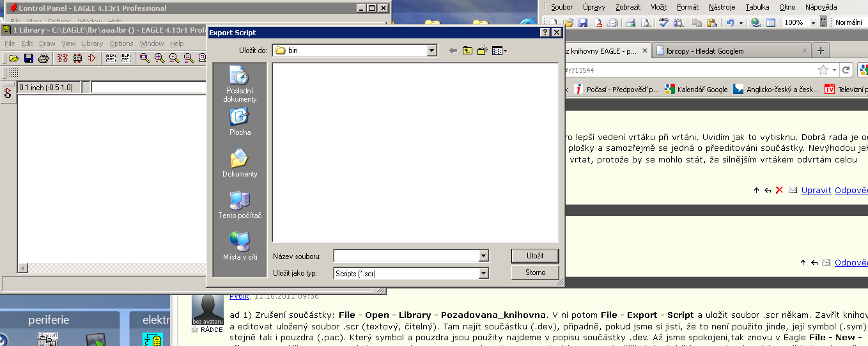The height and width of the screenshot is (346, 868).
Task: Open the Anglicko-český bookmark in browser
Action: [777, 90]
